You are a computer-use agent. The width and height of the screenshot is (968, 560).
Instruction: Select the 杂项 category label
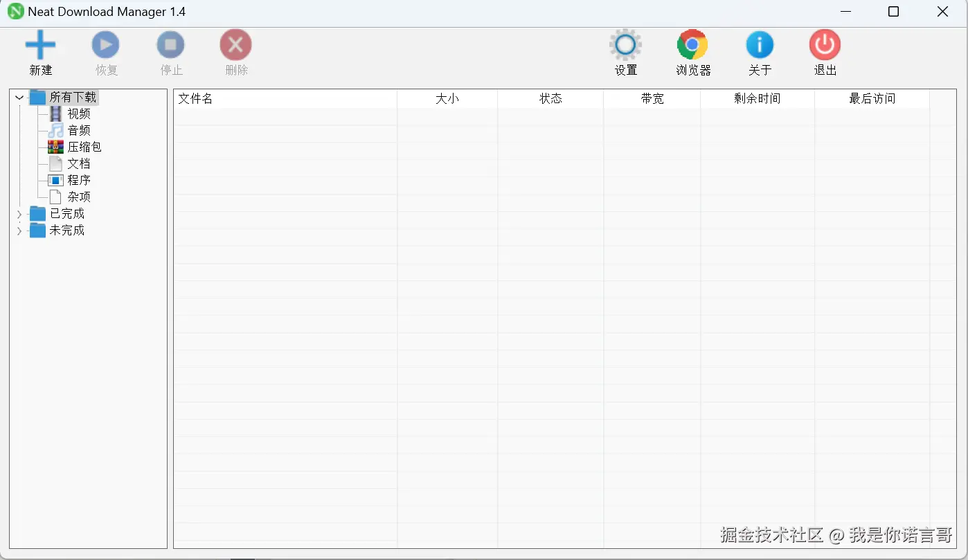pos(79,197)
